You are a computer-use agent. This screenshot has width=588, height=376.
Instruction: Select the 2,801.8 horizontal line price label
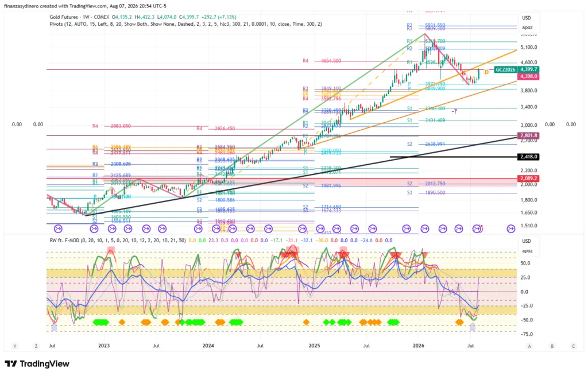tap(528, 135)
